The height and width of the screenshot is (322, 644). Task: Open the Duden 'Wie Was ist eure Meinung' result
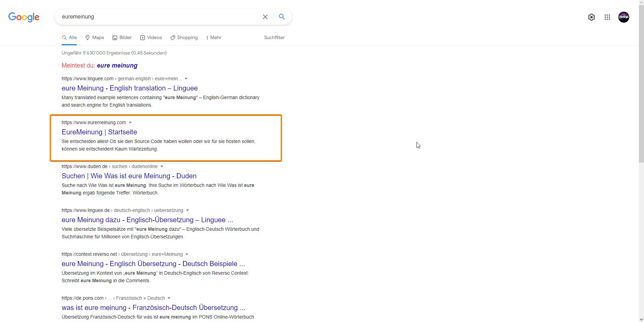point(129,176)
